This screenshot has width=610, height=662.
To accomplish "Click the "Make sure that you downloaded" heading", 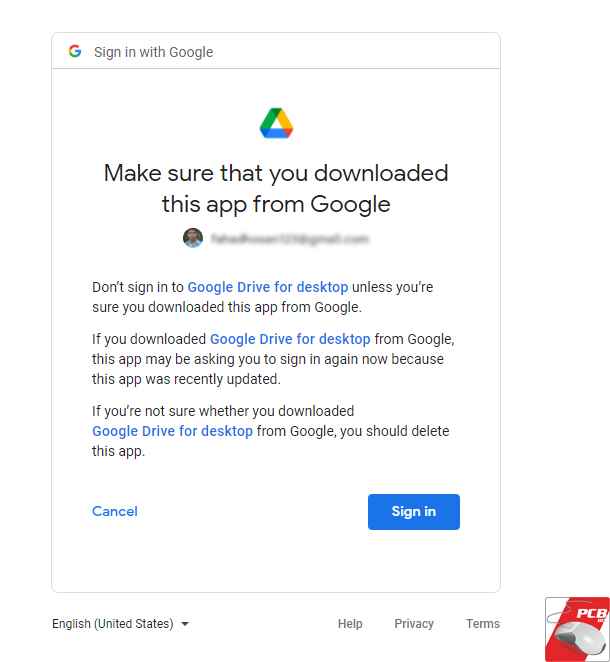I will (276, 173).
